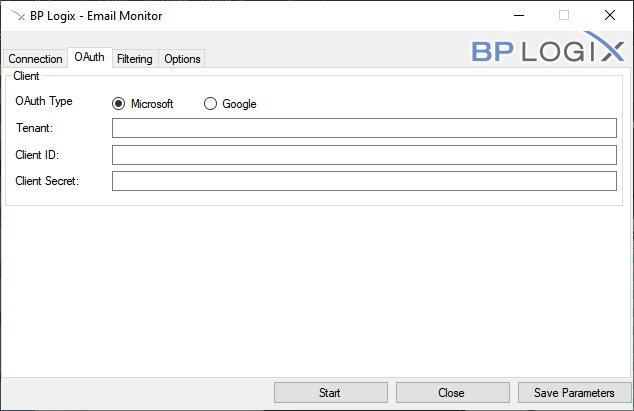Screen dimensions: 634x411
Task: Click the Close button at the bottom
Action: click(451, 393)
